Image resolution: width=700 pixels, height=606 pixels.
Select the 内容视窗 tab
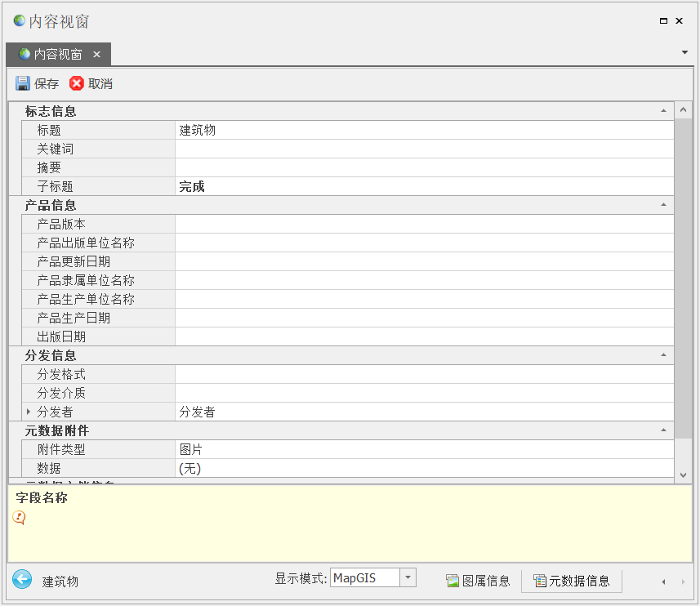pos(56,55)
